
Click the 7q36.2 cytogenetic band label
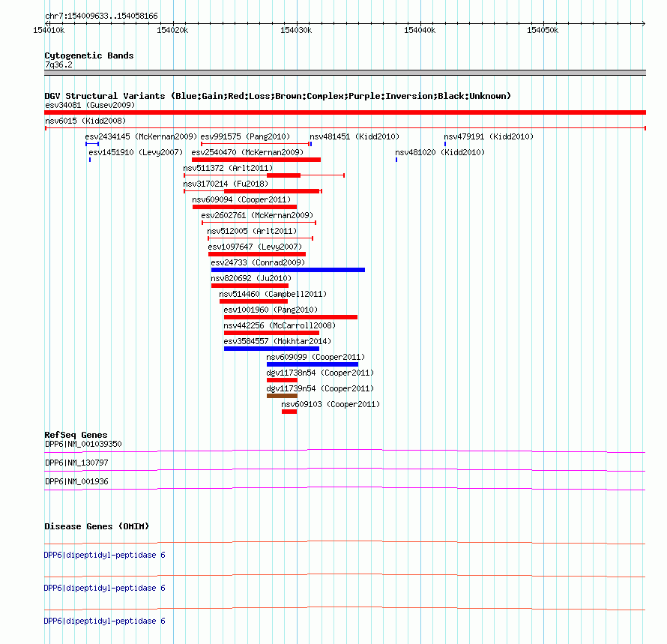click(58, 64)
